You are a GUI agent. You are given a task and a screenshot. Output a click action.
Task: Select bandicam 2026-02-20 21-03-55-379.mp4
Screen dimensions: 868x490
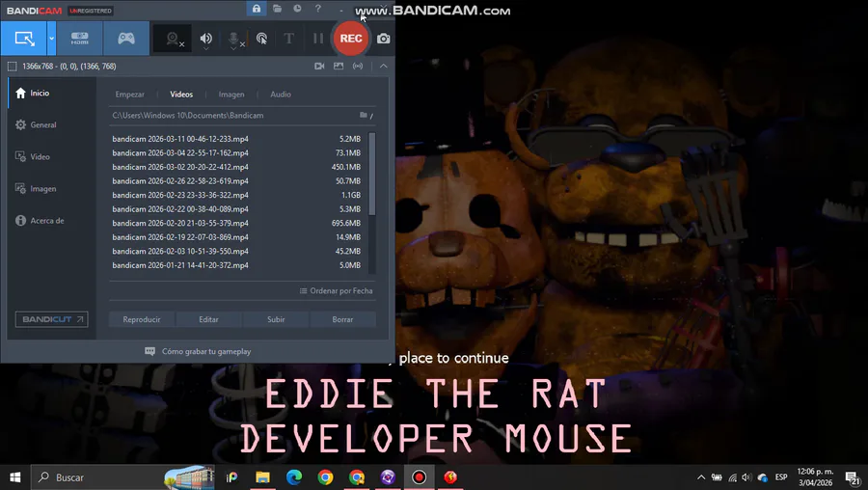pyautogui.click(x=236, y=223)
